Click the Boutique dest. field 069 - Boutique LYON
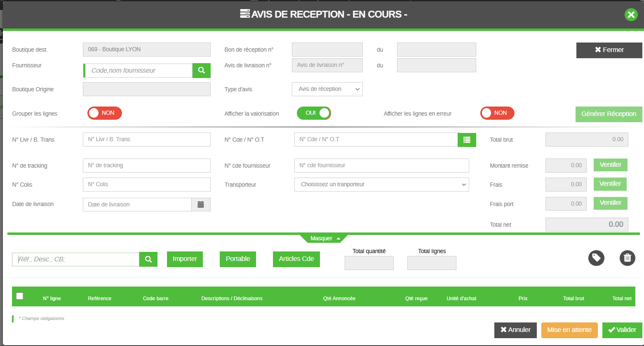The width and height of the screenshot is (644, 346). coord(147,50)
